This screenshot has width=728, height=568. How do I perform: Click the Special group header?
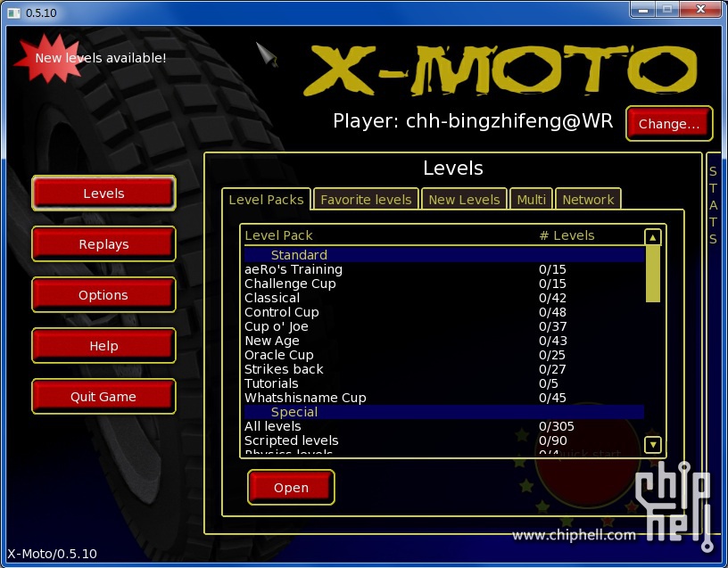click(444, 412)
